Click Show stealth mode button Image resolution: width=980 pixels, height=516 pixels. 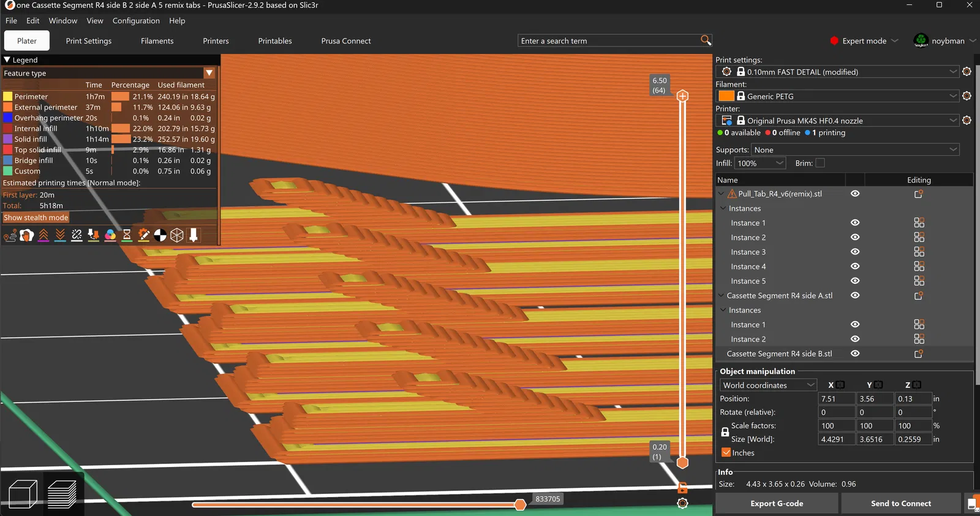pyautogui.click(x=36, y=218)
